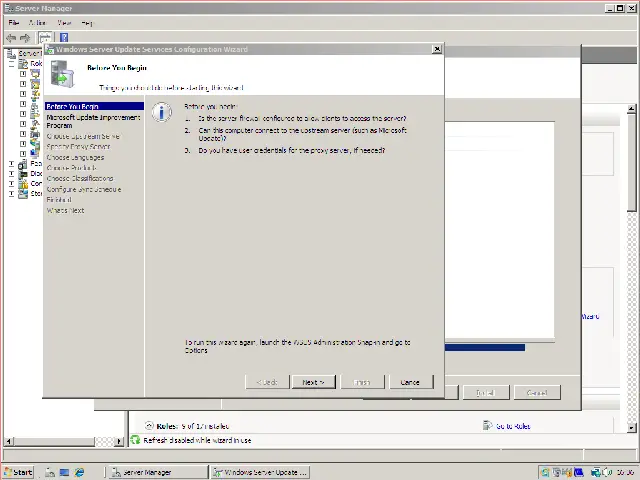Image resolution: width=640 pixels, height=480 pixels.
Task: Click the Forward arrow in Server Manager toolbar
Action: click(25, 38)
